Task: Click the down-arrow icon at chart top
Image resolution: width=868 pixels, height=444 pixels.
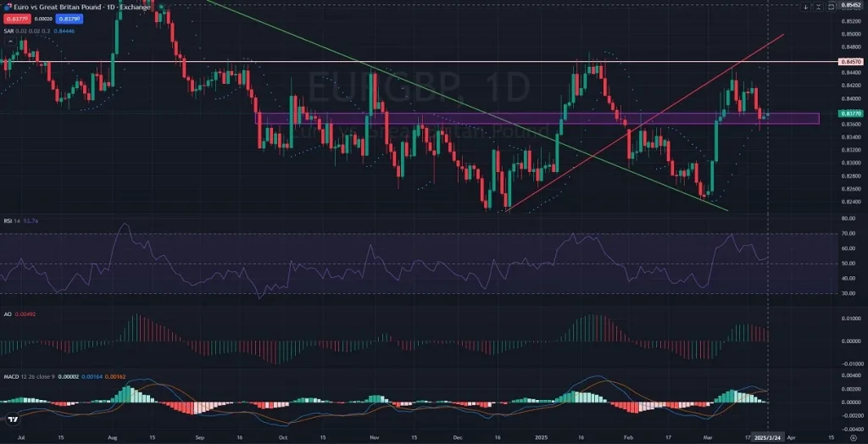Action: (806, 7)
